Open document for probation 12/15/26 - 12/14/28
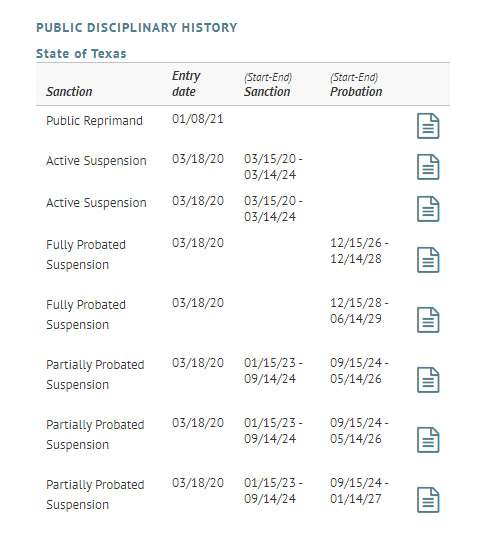Screen dimensions: 479x540 [x=428, y=260]
